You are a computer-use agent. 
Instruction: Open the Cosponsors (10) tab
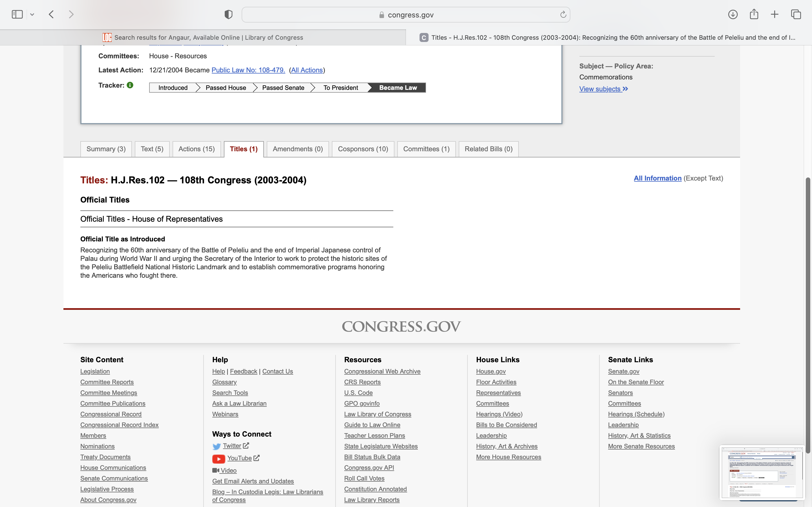tap(363, 149)
